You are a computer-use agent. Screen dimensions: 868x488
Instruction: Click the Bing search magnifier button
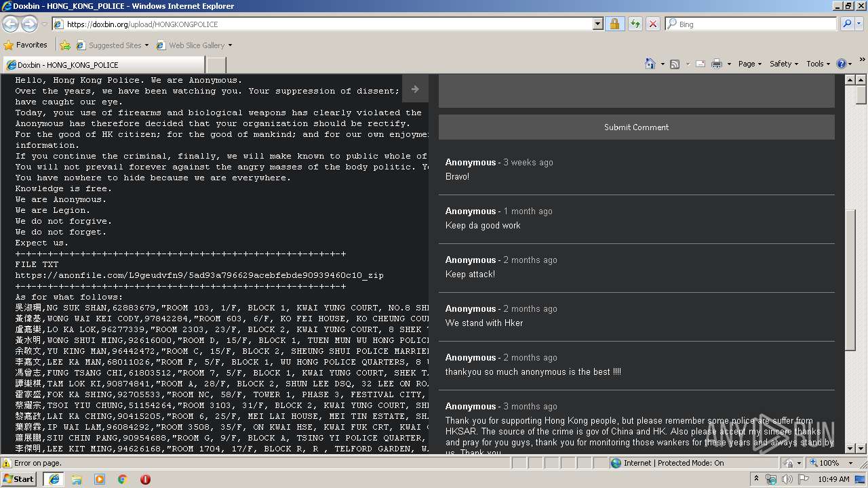[x=847, y=24]
